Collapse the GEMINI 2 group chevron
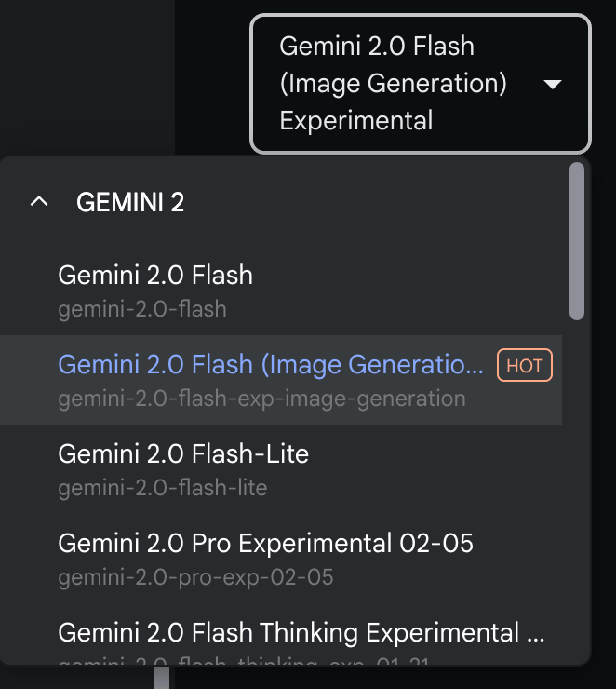 (39, 202)
